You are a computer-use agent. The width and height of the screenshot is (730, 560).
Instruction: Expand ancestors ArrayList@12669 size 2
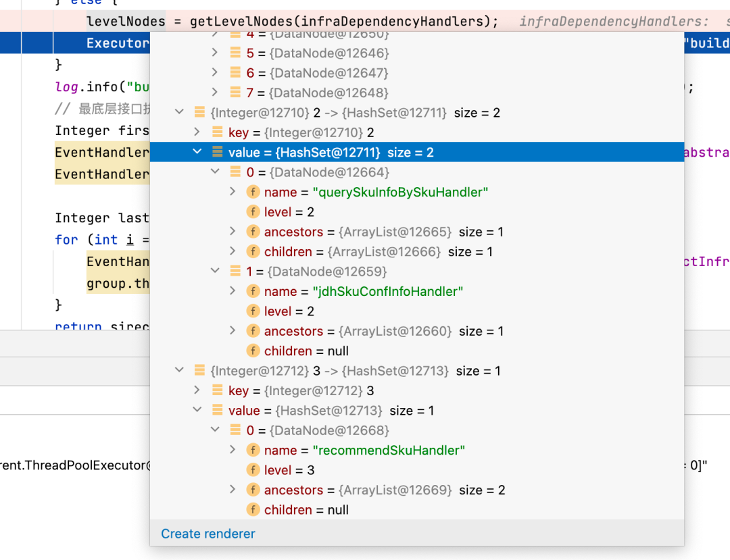pyautogui.click(x=233, y=490)
